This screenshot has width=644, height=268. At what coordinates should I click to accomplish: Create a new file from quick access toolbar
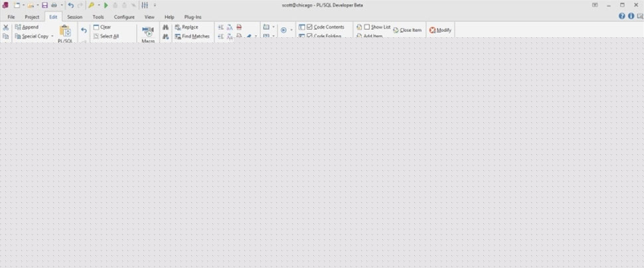coord(17,5)
